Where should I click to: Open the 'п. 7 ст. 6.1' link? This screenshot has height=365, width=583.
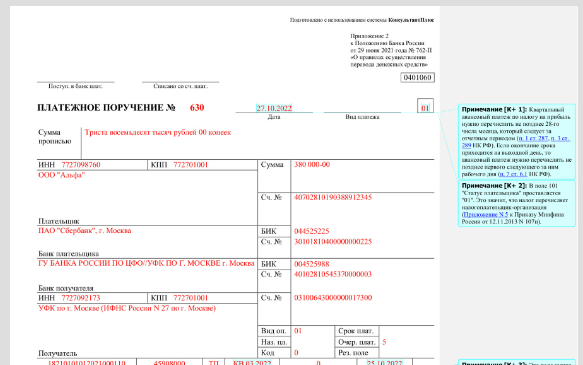[513, 174]
